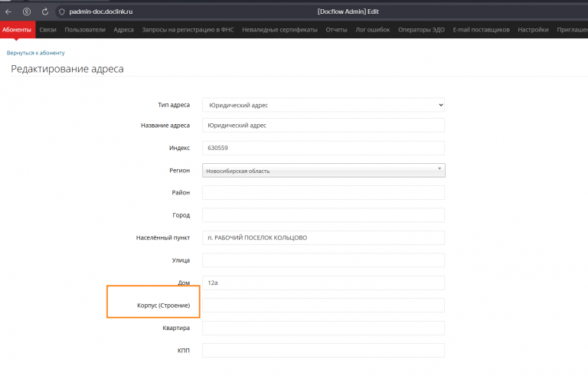Open the Абоненты tab
Viewport: 588px width, 376px height.
pos(17,30)
